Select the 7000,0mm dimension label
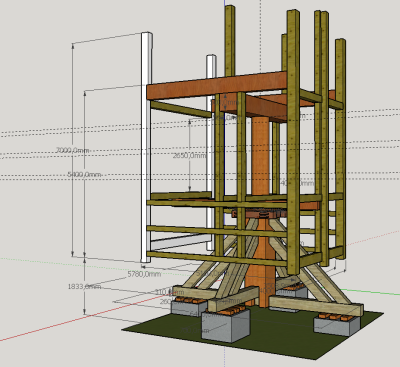The width and height of the screenshot is (400, 367). (72, 151)
